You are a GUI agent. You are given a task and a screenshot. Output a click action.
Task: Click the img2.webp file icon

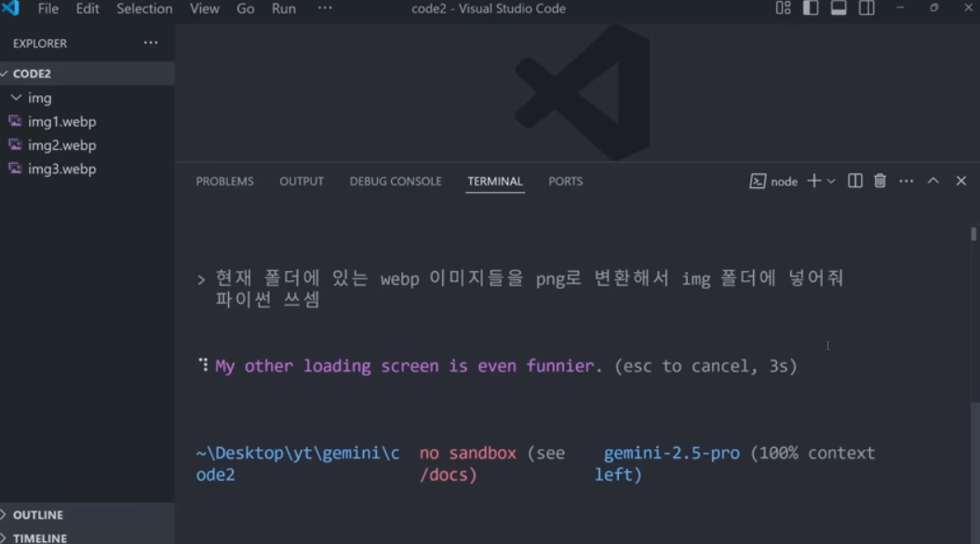tap(15, 144)
